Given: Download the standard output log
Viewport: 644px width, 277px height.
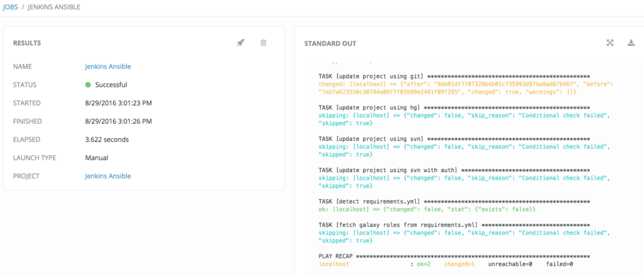Looking at the screenshot, I should point(631,43).
